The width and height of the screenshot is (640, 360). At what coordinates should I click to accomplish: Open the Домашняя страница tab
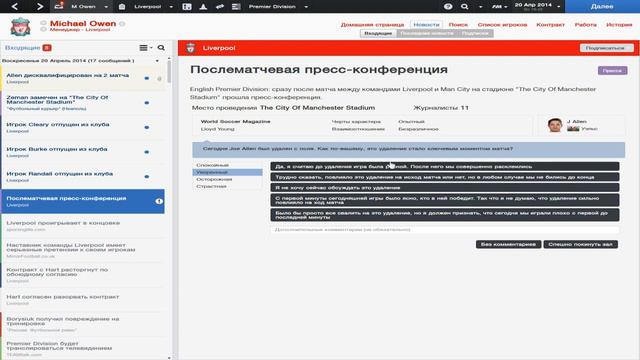coord(372,24)
